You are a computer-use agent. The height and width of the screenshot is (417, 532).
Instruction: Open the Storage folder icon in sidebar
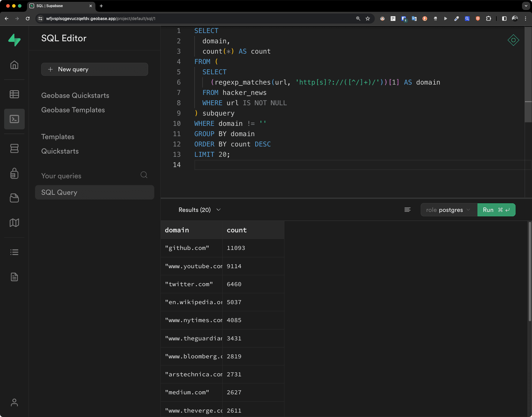click(x=14, y=198)
